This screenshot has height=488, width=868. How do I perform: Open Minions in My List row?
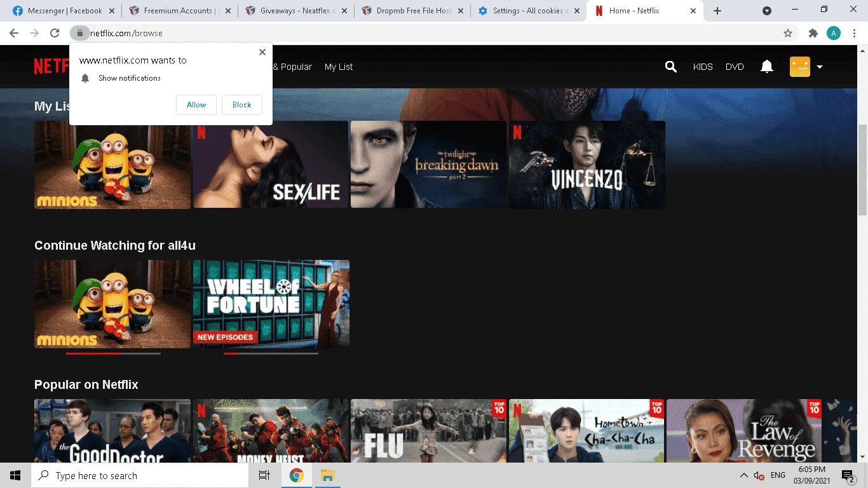112,165
